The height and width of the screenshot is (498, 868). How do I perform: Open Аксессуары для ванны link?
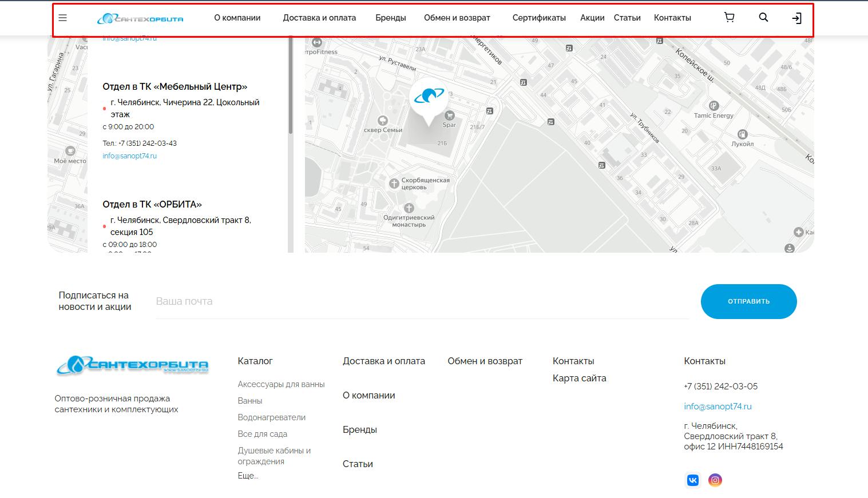[281, 384]
